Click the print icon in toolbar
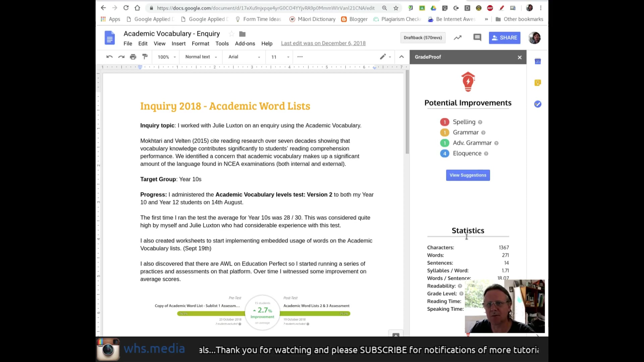The height and width of the screenshot is (362, 644). click(133, 57)
